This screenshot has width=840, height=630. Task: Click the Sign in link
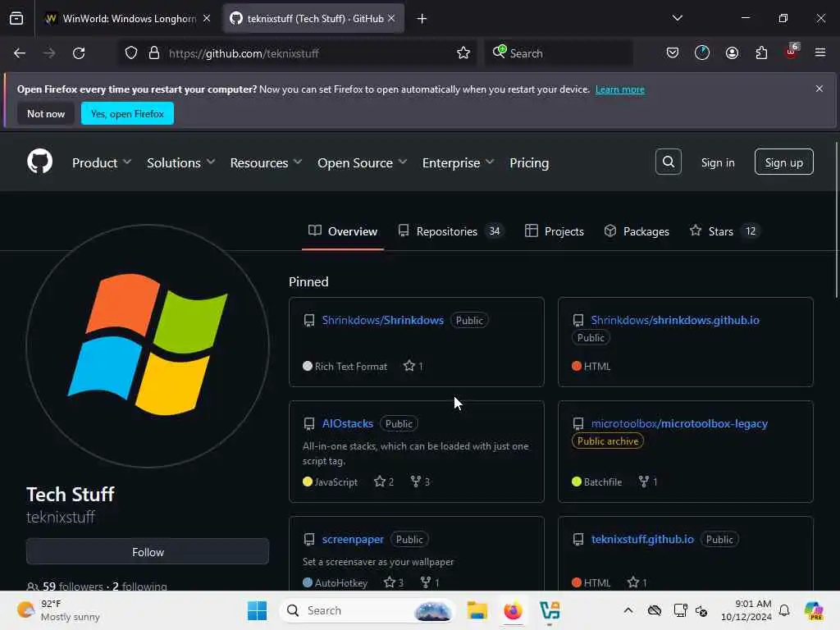click(718, 162)
